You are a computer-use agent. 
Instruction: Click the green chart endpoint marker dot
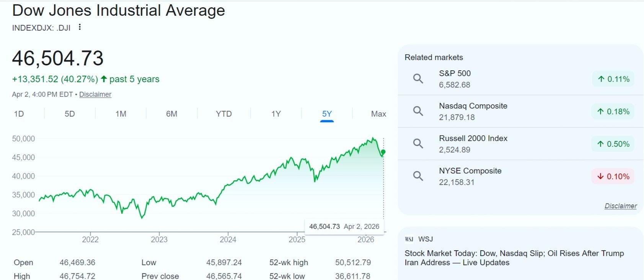(383, 152)
